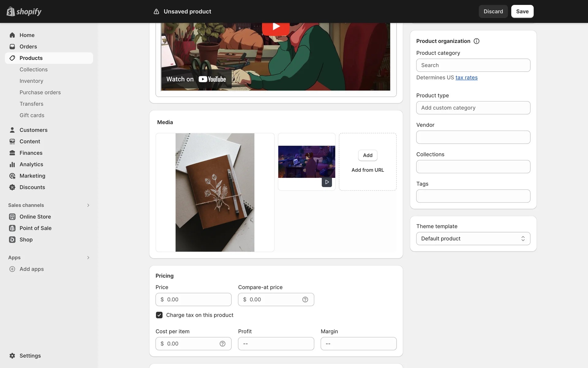
Task: Open Inventory from the sidebar
Action: coord(31,81)
